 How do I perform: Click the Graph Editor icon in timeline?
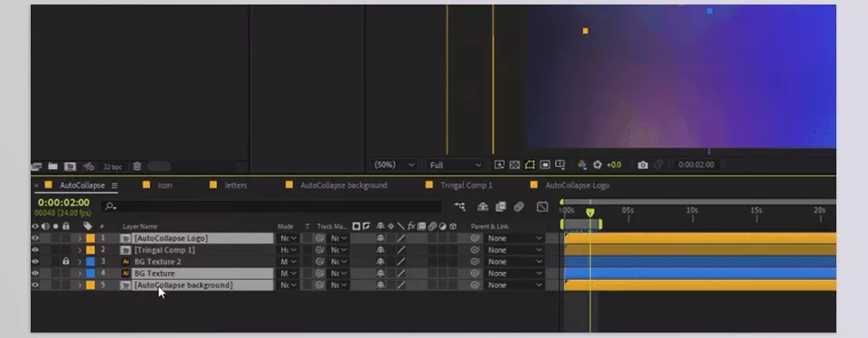click(x=542, y=206)
